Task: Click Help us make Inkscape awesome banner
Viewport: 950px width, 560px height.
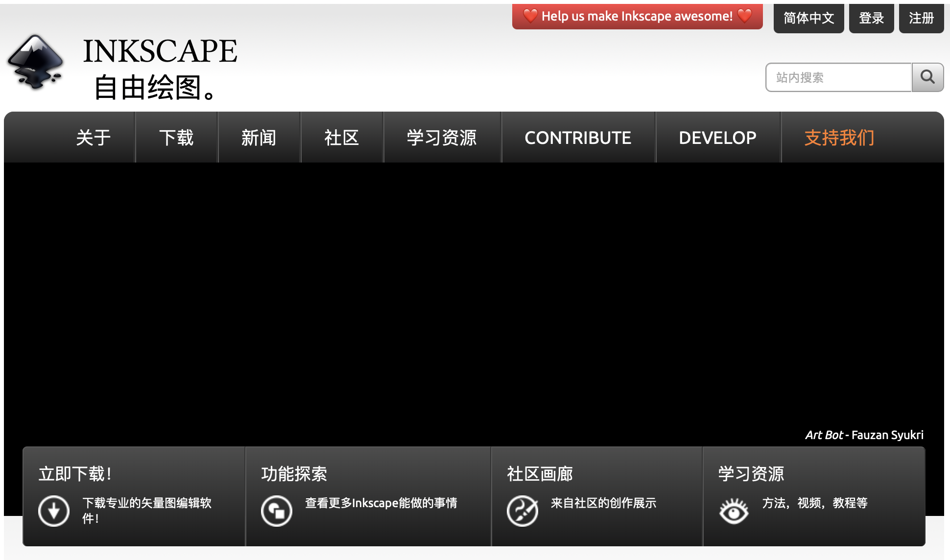Action: coord(637,16)
